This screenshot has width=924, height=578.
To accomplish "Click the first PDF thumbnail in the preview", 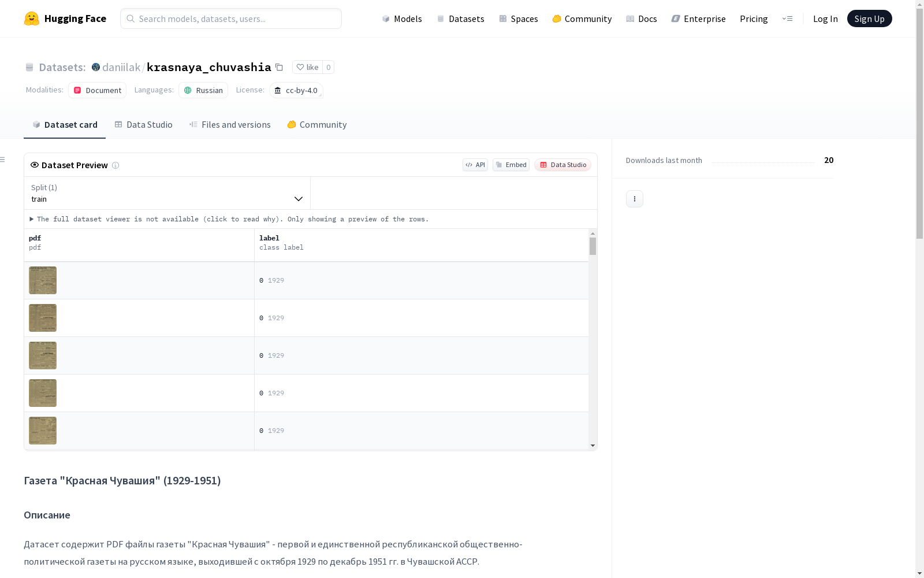I will 43,280.
